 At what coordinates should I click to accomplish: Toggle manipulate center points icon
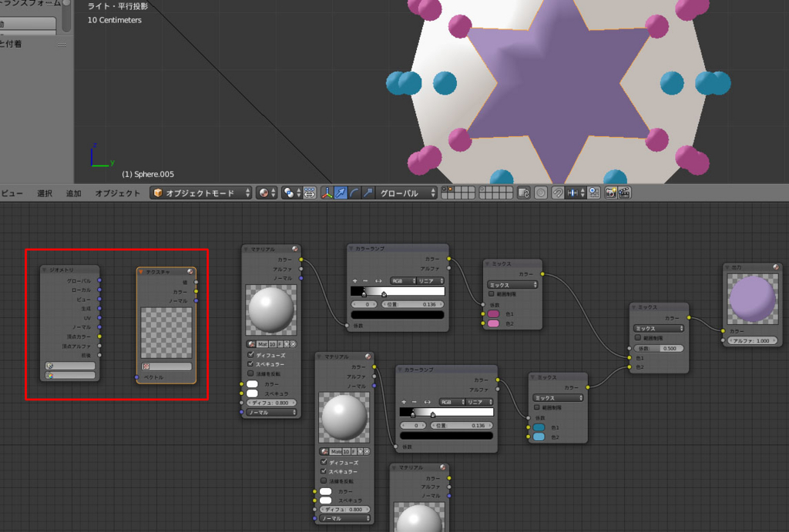[310, 193]
